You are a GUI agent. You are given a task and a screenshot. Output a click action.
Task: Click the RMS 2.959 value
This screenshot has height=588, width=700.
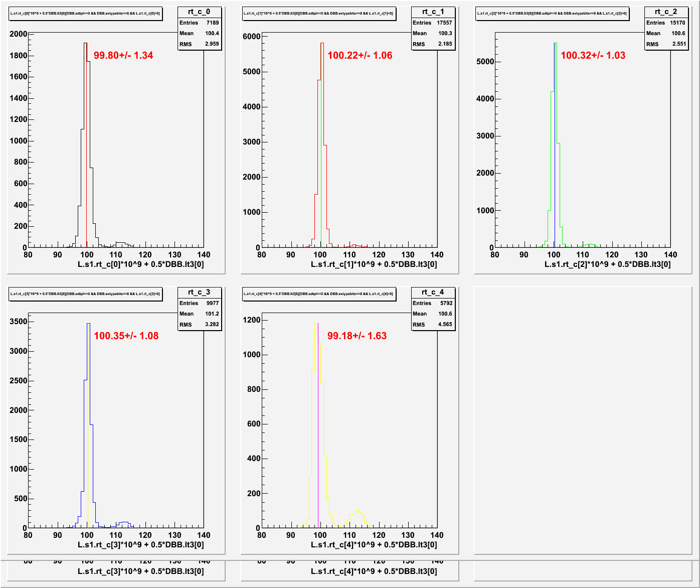212,44
